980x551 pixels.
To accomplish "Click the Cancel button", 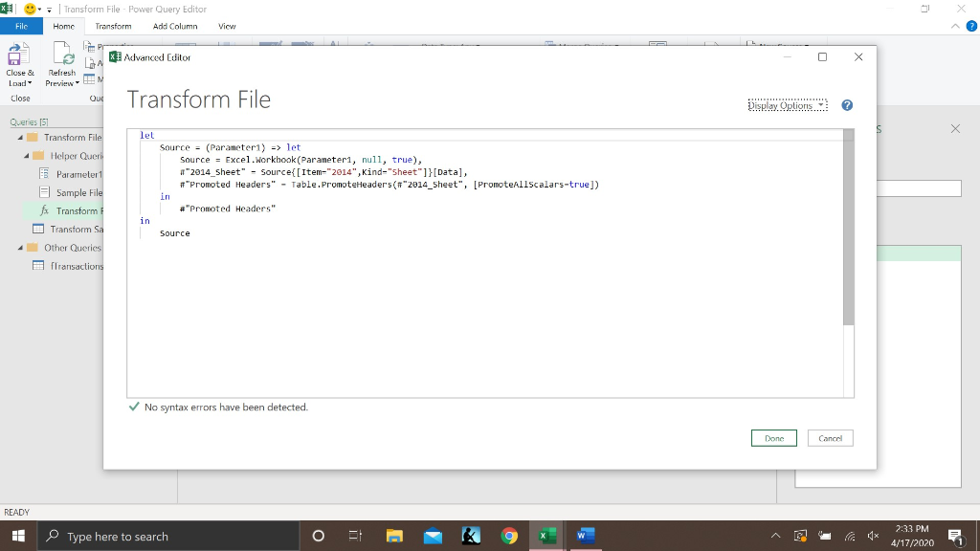I will pyautogui.click(x=829, y=437).
